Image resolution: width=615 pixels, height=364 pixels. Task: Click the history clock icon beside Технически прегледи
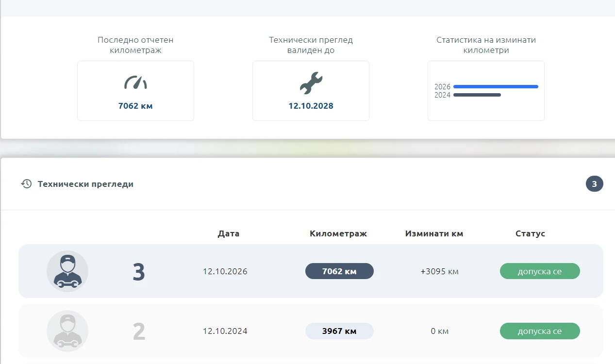point(26,184)
